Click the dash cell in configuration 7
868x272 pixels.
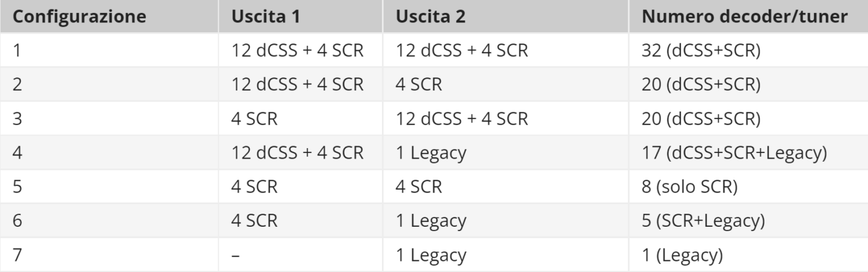click(x=236, y=255)
